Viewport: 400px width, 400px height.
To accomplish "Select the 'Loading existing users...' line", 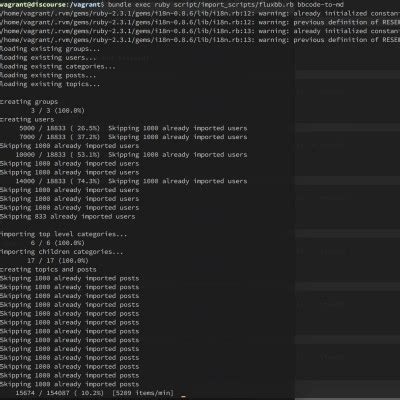I will pyautogui.click(x=48, y=58).
